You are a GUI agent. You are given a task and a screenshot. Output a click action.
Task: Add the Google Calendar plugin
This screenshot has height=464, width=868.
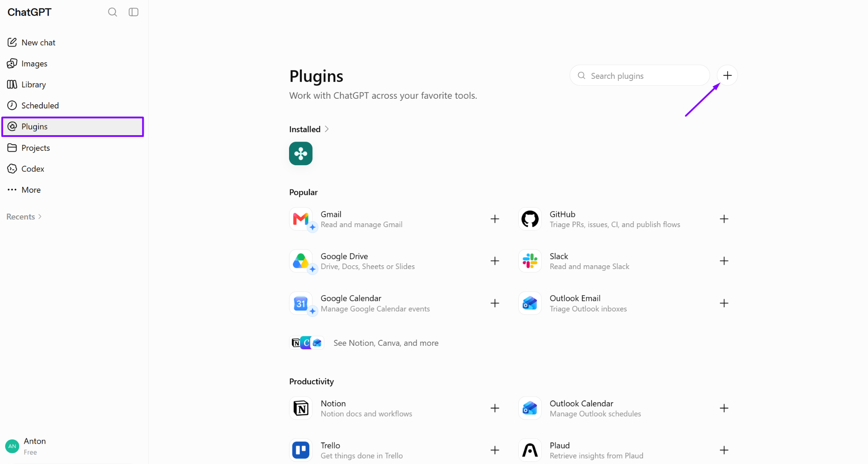pos(495,303)
